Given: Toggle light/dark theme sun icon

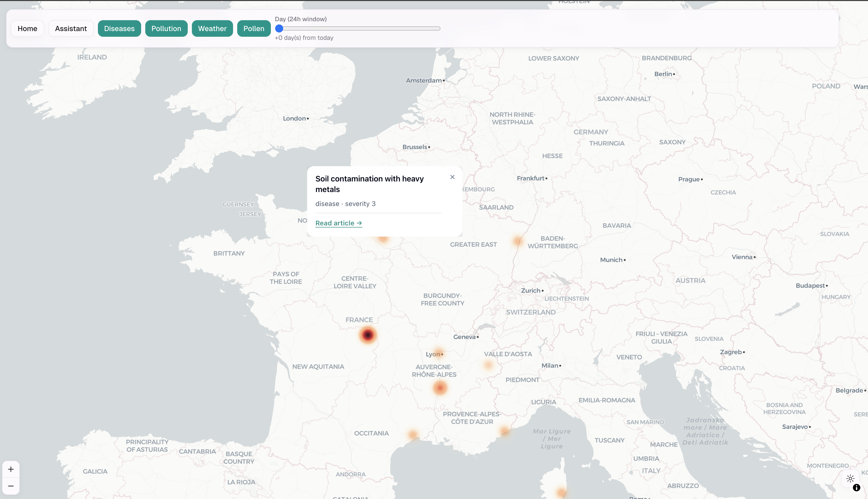Looking at the screenshot, I should click(x=850, y=479).
